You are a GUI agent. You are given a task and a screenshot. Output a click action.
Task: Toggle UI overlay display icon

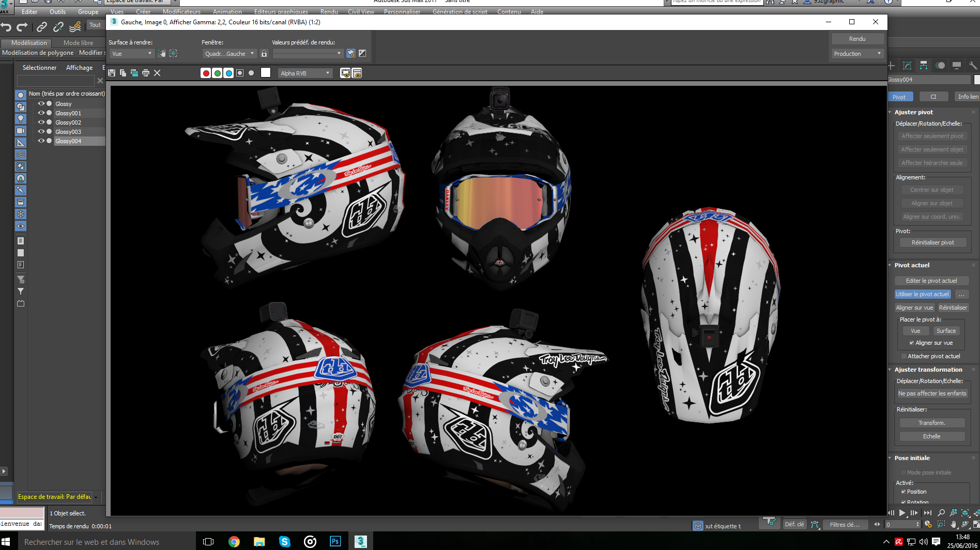pyautogui.click(x=345, y=73)
